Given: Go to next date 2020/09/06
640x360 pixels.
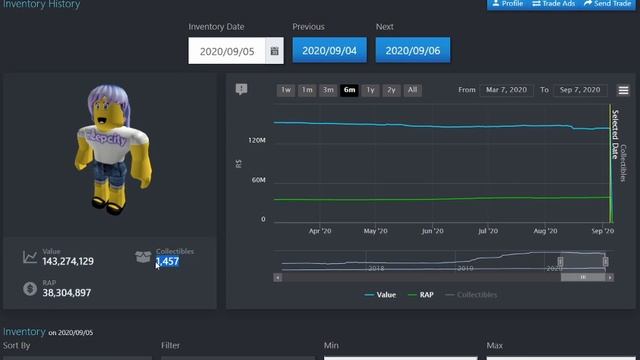Looking at the screenshot, I should (x=413, y=50).
